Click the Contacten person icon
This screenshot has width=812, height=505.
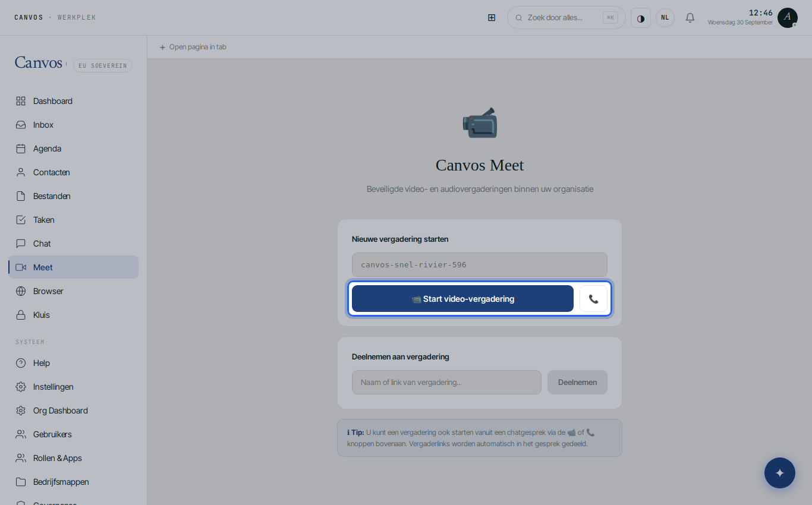[21, 172]
